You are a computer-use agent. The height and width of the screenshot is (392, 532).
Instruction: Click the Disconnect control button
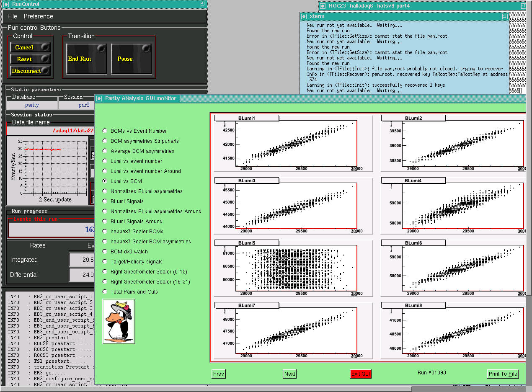pyautogui.click(x=30, y=71)
